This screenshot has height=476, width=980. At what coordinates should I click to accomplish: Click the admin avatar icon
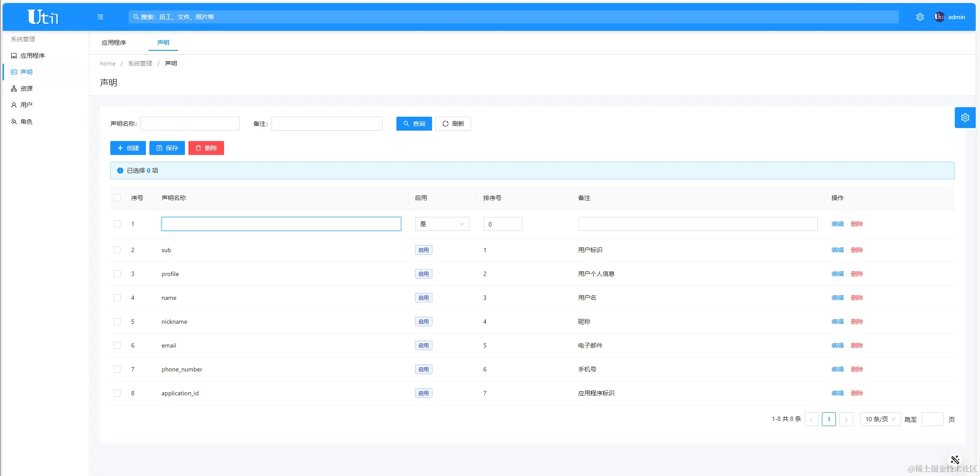(939, 17)
